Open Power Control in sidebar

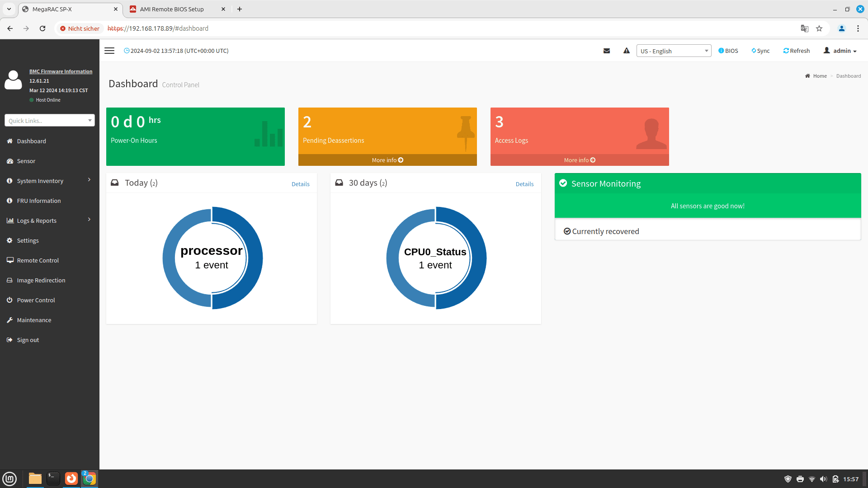click(x=36, y=300)
